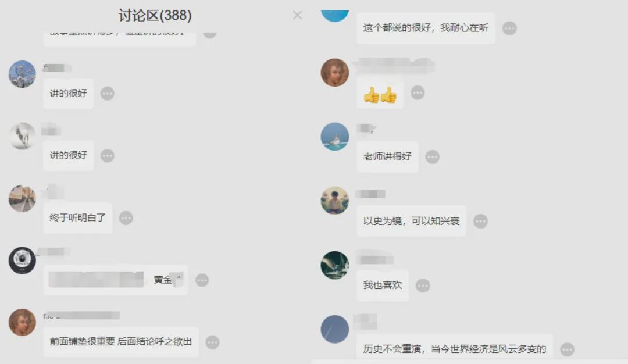Click the 讨论区(388) title header

tap(155, 15)
